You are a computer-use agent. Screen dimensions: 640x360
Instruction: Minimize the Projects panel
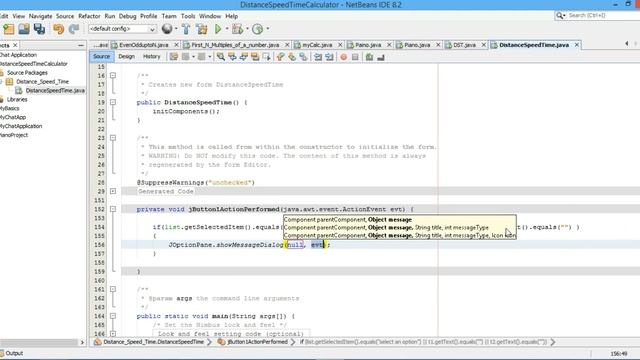point(81,45)
